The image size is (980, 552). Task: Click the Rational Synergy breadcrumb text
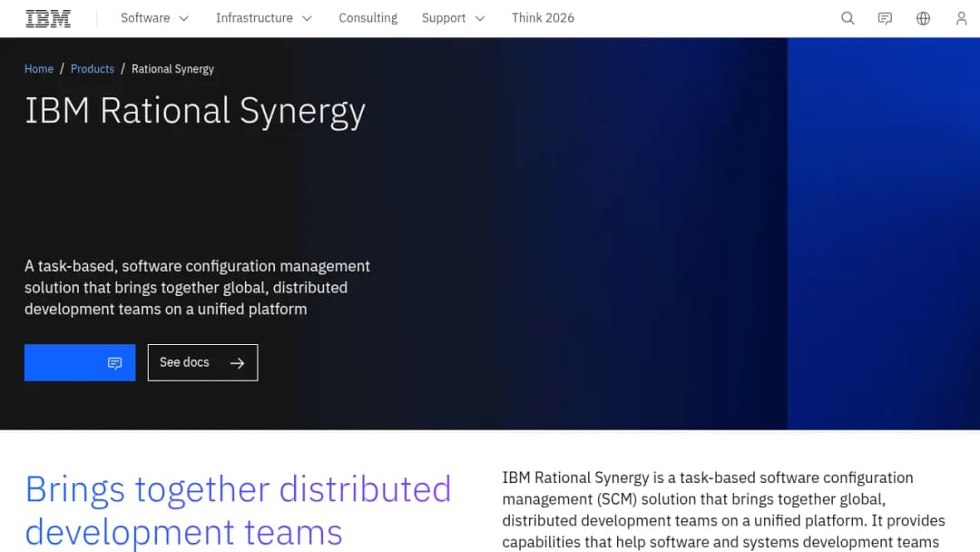tap(172, 69)
